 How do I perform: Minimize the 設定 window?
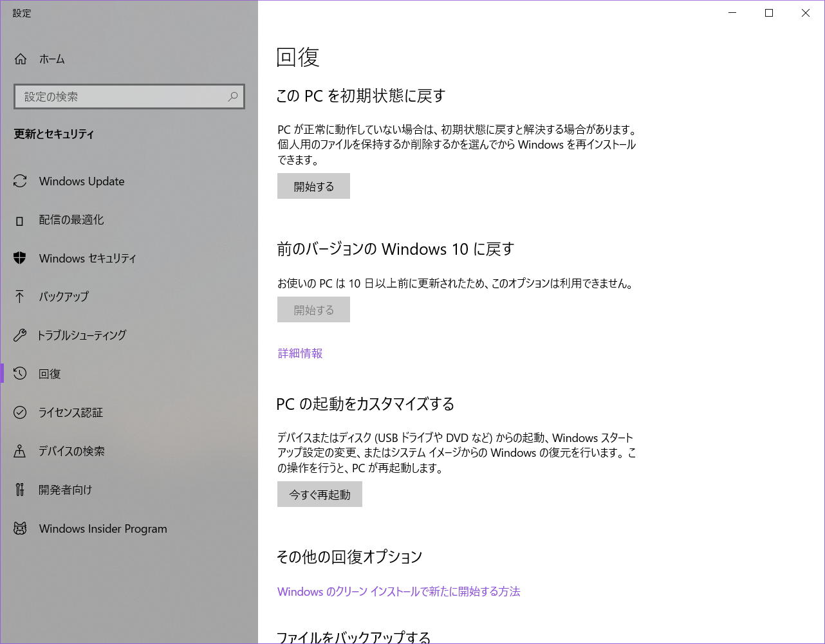click(x=732, y=13)
